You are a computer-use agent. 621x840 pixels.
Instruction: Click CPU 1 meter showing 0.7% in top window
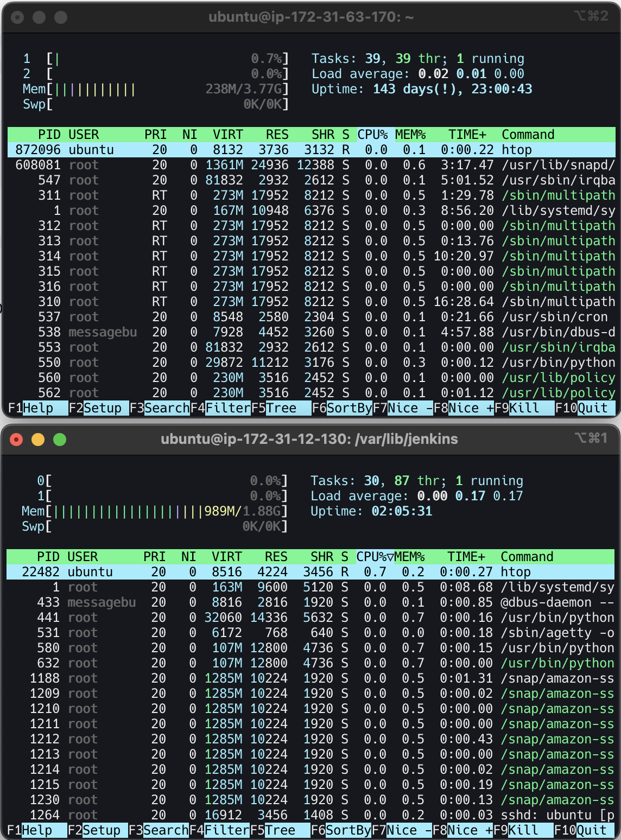point(156,59)
